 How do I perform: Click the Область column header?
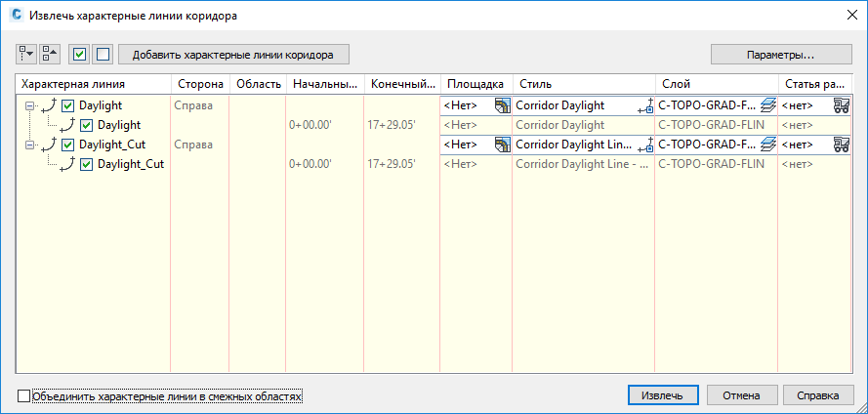258,84
